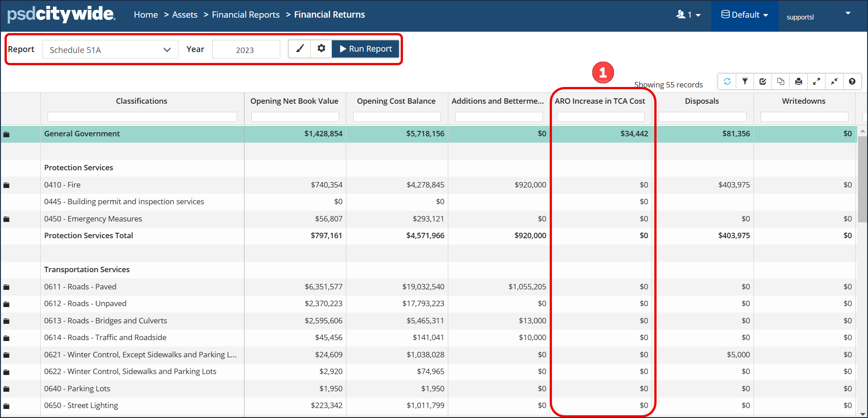Viewport: 868px width, 418px height.
Task: Expand the Default database dropdown
Action: click(x=744, y=15)
